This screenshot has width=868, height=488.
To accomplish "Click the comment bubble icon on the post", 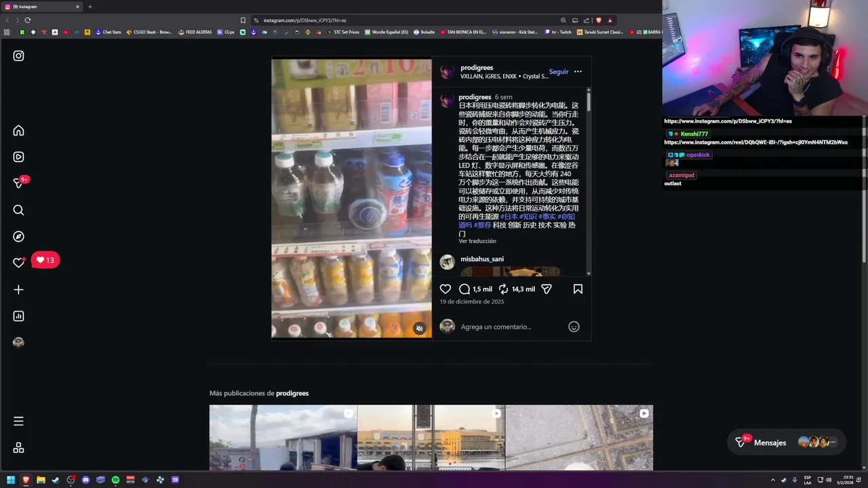I will (465, 289).
